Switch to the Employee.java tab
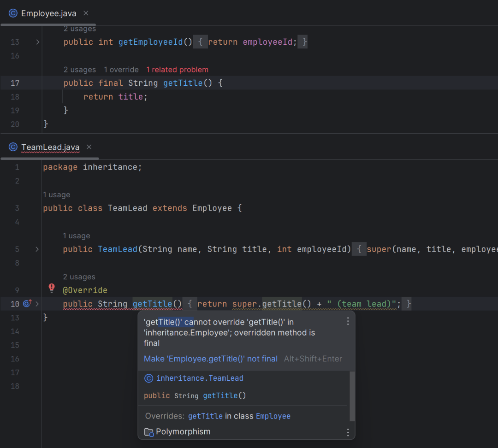The width and height of the screenshot is (498, 448). point(48,13)
